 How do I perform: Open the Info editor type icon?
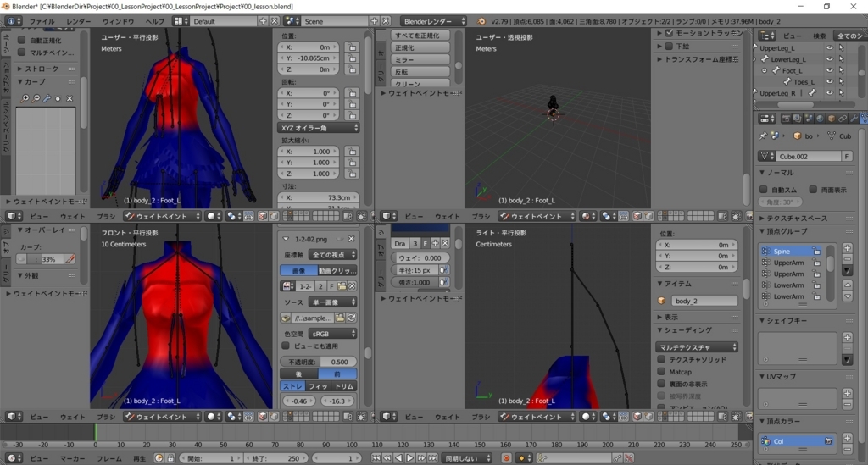click(14, 21)
